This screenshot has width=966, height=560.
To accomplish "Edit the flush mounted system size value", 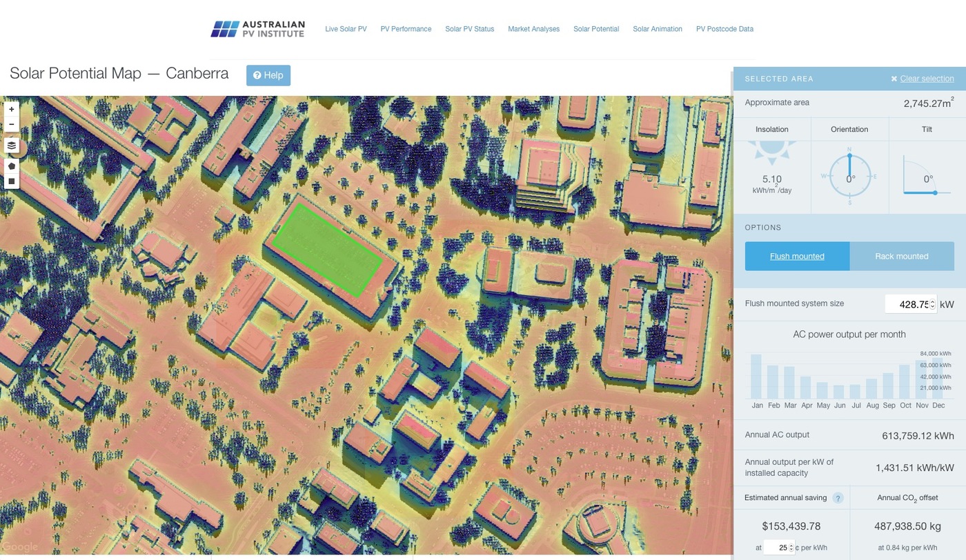I will tap(909, 304).
